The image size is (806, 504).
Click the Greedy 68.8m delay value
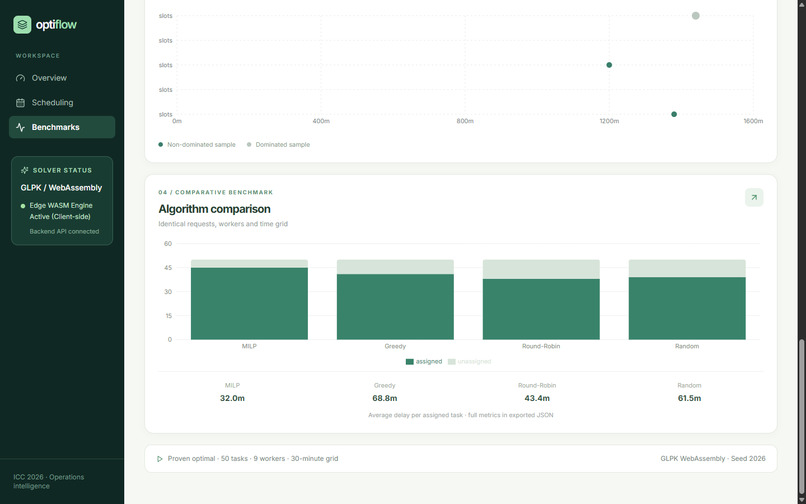coord(384,398)
